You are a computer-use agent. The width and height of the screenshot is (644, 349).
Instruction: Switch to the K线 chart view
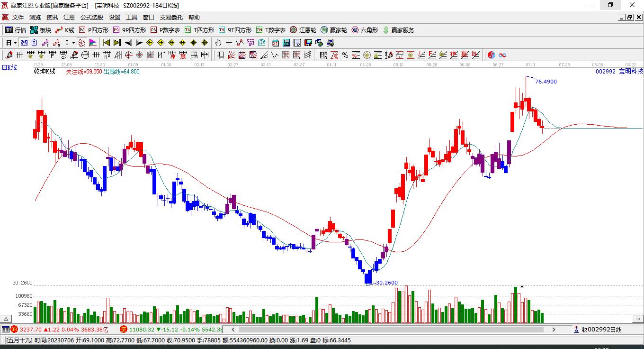pos(65,30)
